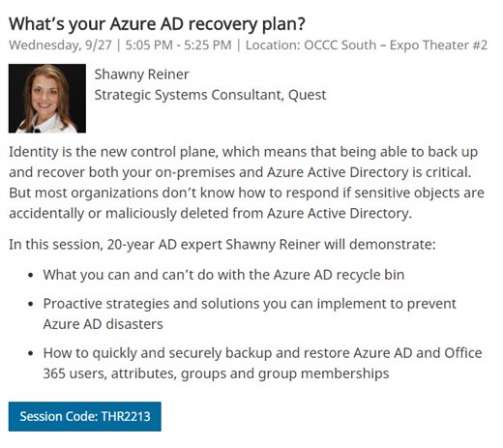Click the 5:05 PM - 5:25 PM time
This screenshot has height=448, width=503.
pos(178,45)
